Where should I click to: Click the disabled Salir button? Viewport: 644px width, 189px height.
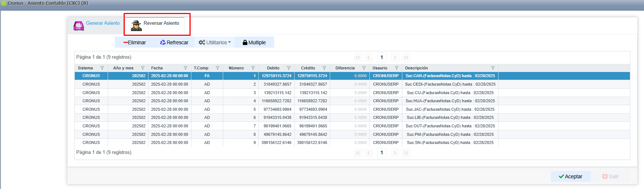[611, 176]
